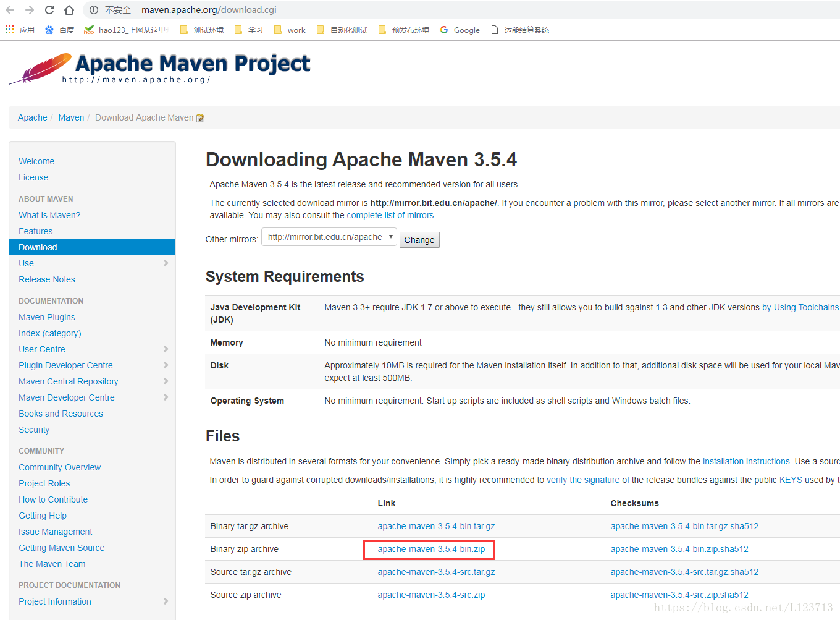840x620 pixels.
Task: Open the Security sidebar link
Action: [x=34, y=430]
